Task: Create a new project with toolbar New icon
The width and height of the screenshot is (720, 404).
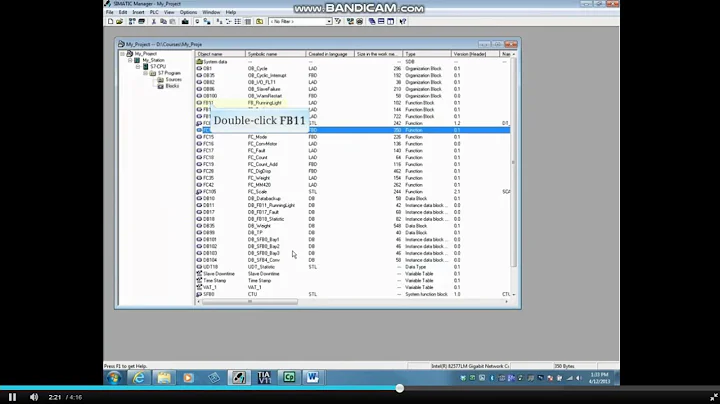Action: (110, 22)
